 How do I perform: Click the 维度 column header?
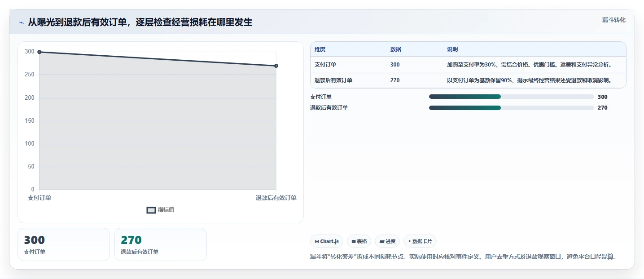tap(320, 49)
